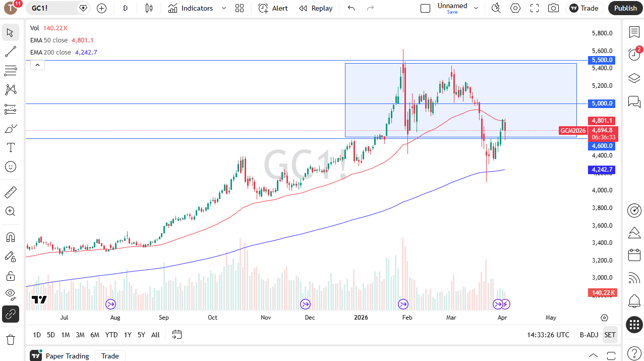Screen dimensions: 644x361
Task: Select the text annotation tool
Action: pyautogui.click(x=10, y=147)
